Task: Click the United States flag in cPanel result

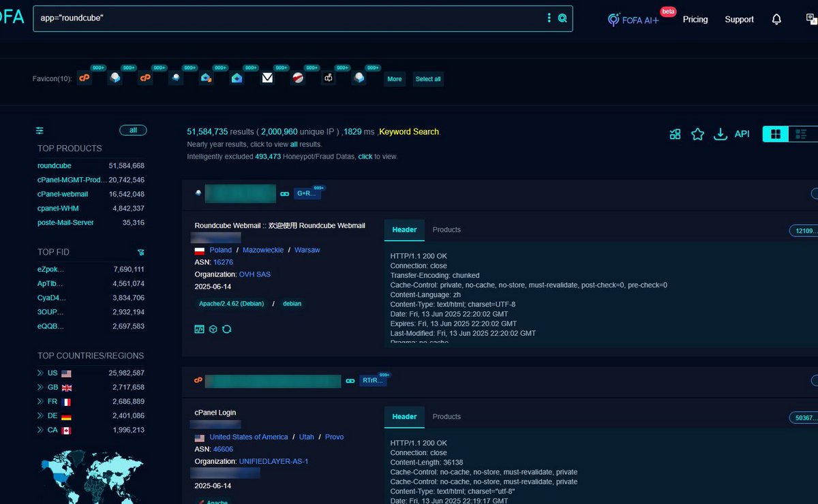Action: click(200, 437)
